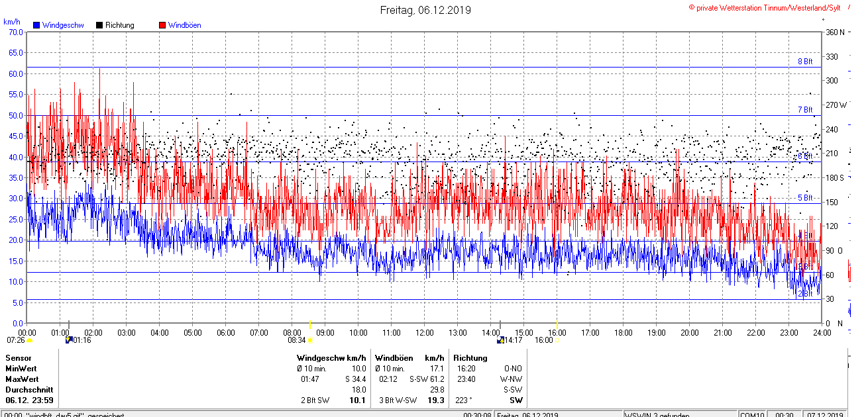Click the 360 N direction axis label

point(836,32)
